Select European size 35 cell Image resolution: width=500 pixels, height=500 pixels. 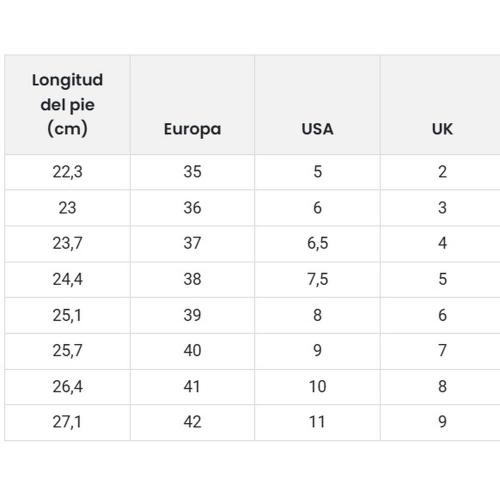point(192,172)
